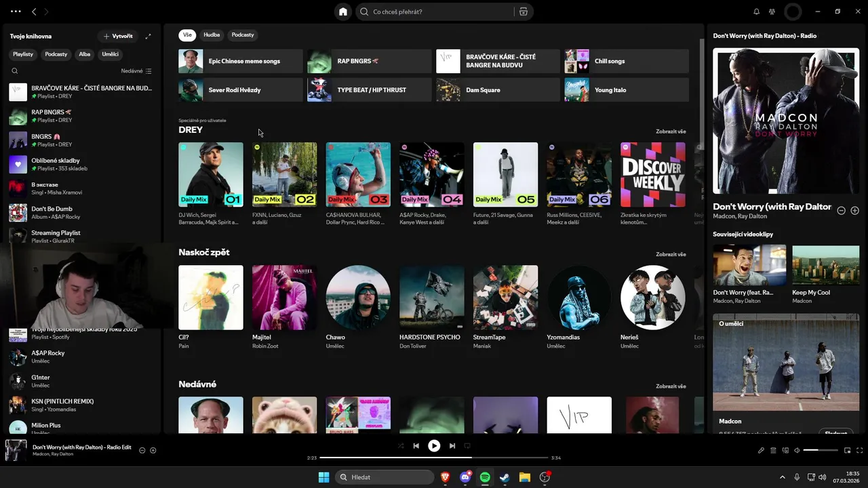Click Zobrazit vše for the DREY section
This screenshot has width=868, height=488.
click(671, 131)
